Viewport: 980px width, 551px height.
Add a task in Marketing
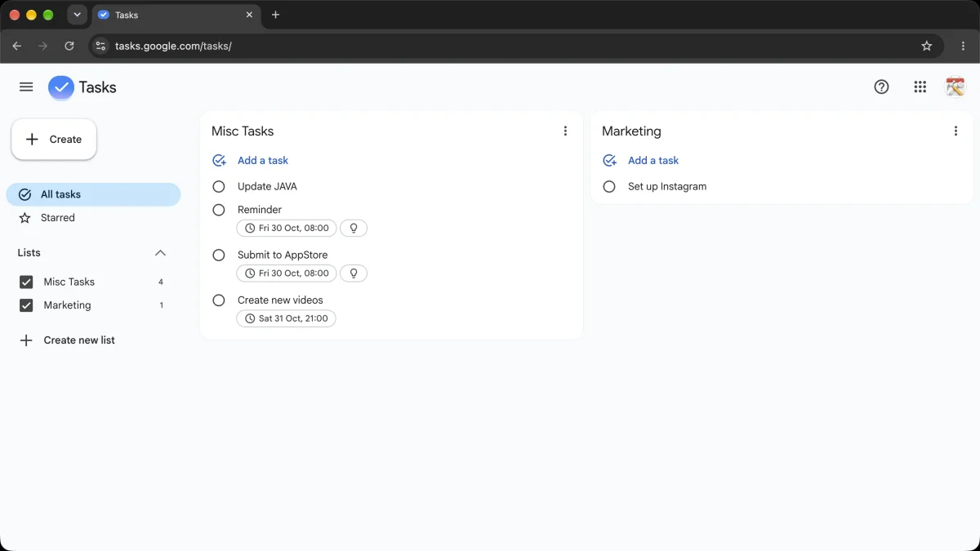click(x=653, y=161)
